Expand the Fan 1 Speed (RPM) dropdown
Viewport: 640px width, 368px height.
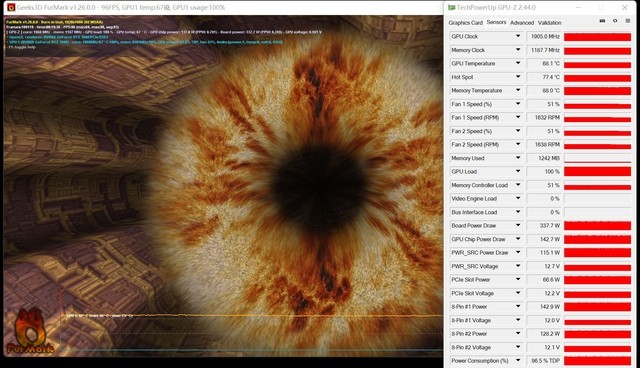(518, 117)
